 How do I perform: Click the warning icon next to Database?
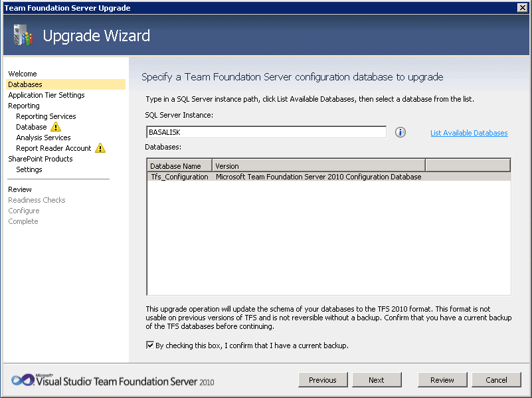pos(56,127)
